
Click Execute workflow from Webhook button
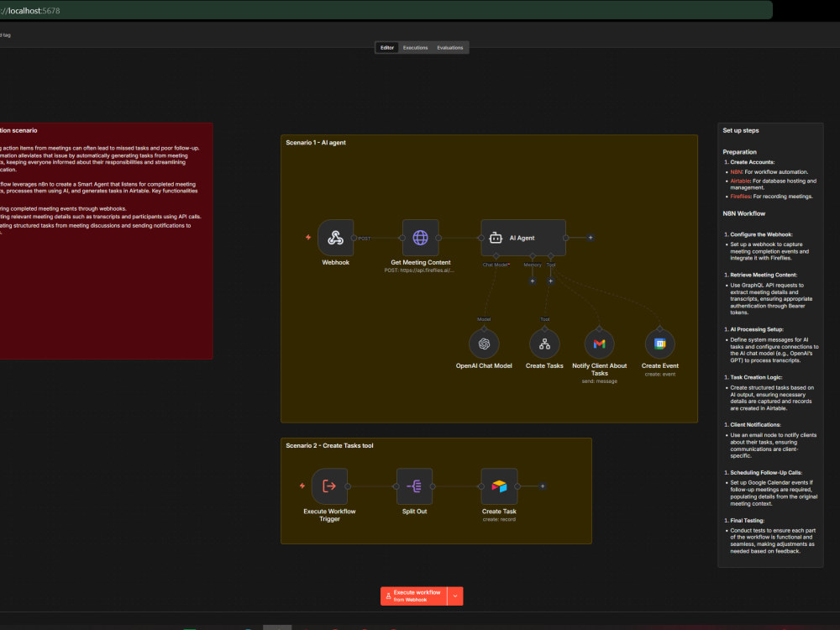click(x=413, y=596)
